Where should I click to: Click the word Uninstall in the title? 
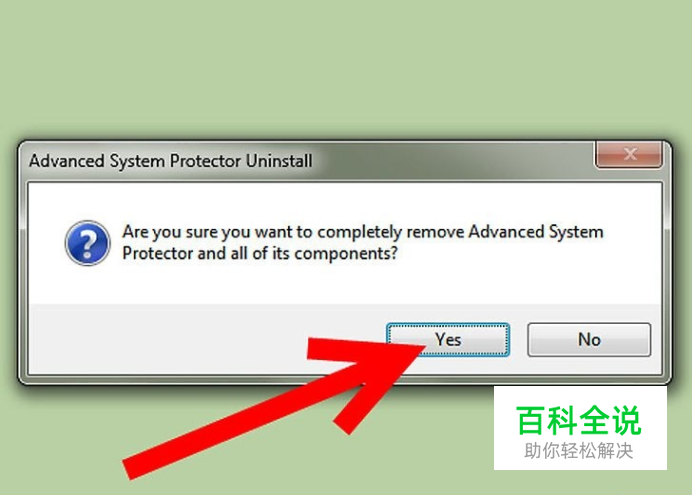pos(279,161)
